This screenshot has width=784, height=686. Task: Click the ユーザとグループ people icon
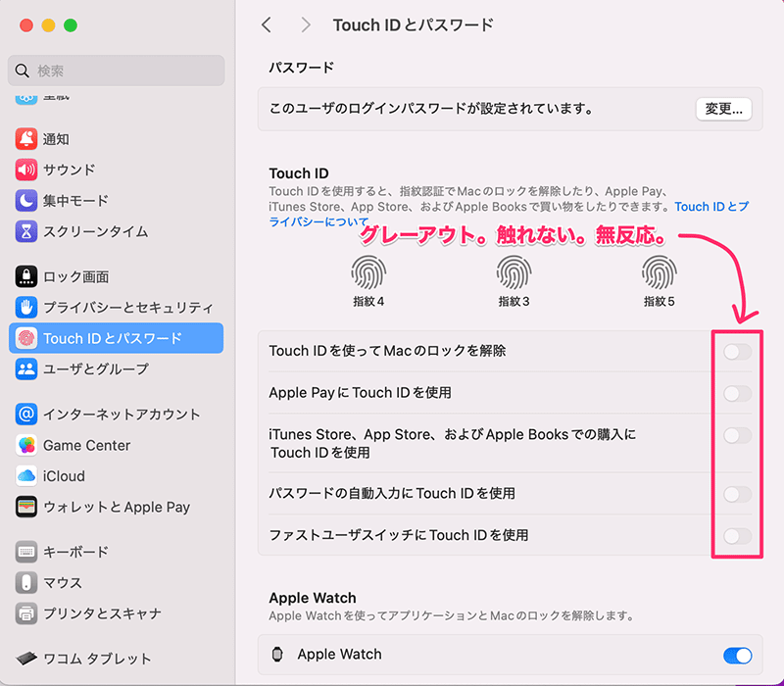click(26, 369)
